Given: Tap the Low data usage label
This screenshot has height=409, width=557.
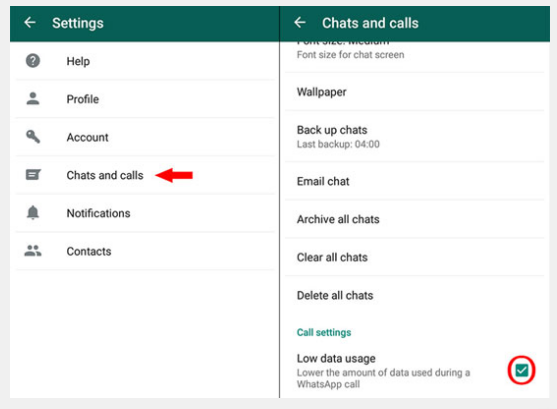Looking at the screenshot, I should pos(336,359).
